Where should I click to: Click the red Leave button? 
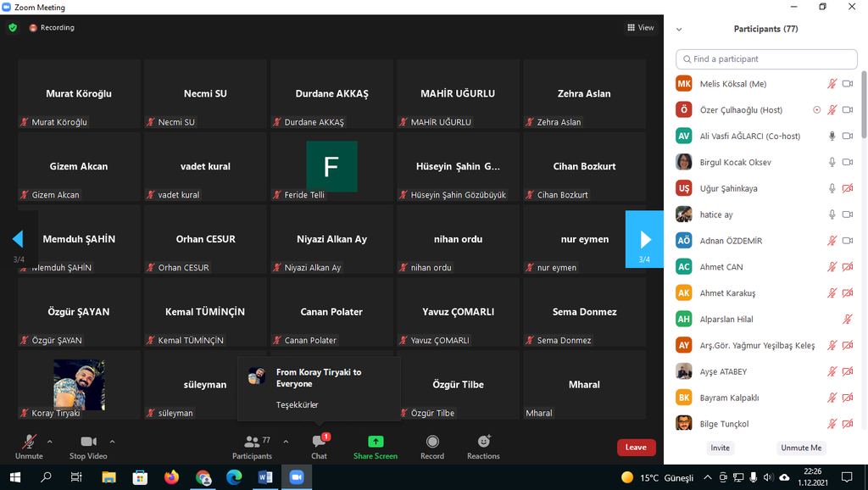636,448
